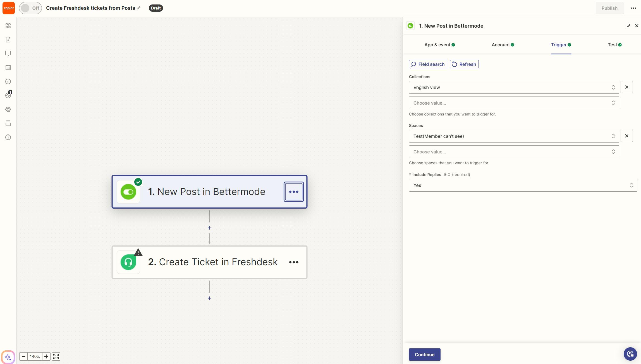
Task: Select first Include Replies radio option
Action: pyautogui.click(x=445, y=175)
